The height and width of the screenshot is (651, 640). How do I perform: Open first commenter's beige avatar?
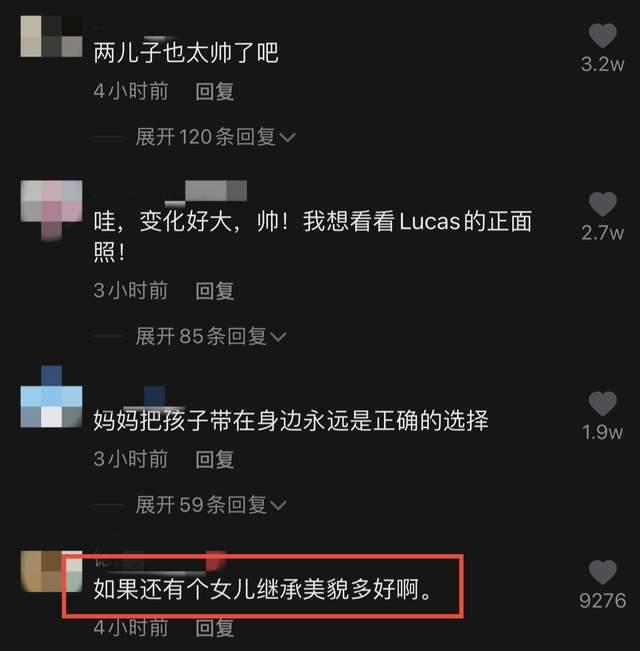[x=51, y=36]
